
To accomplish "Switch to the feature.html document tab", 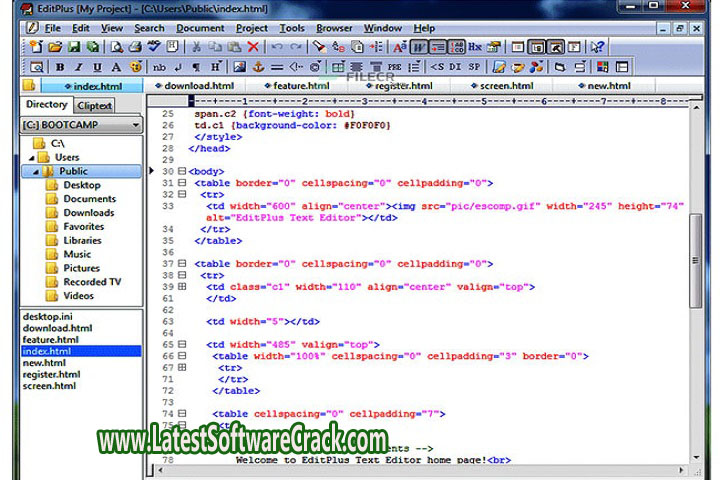I will (301, 86).
